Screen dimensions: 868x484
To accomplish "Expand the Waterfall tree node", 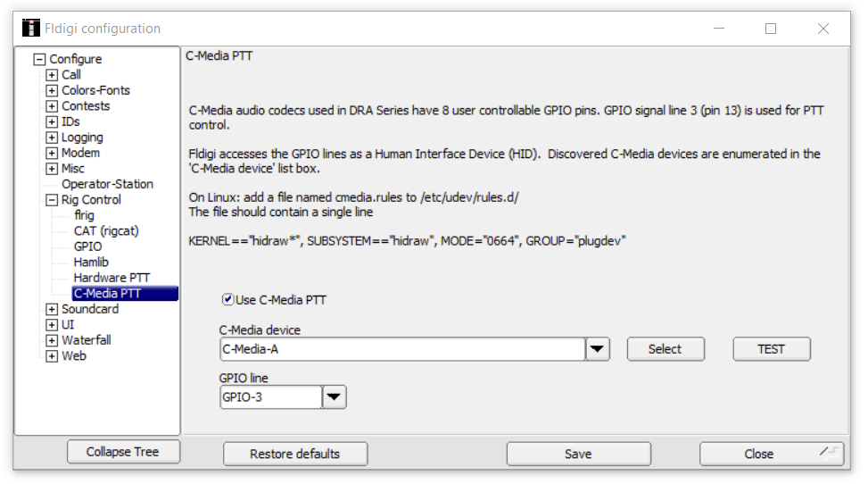I will point(52,340).
